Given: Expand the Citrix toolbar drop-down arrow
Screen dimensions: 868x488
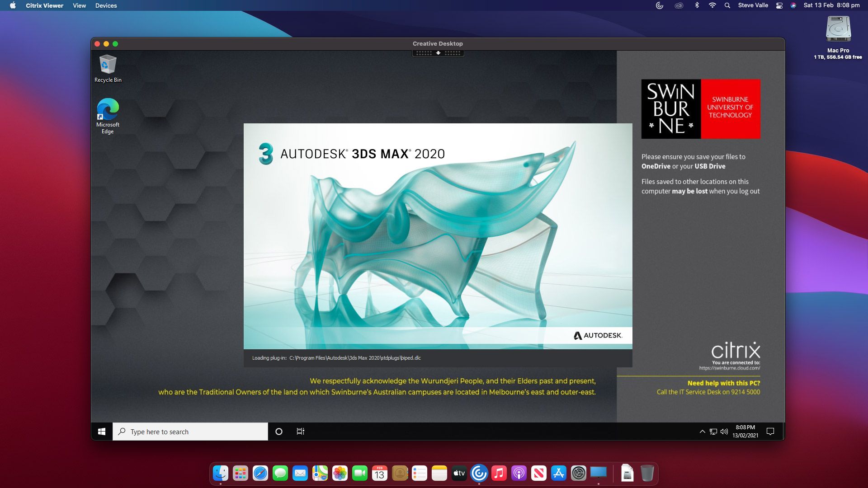Looking at the screenshot, I should 438,53.
